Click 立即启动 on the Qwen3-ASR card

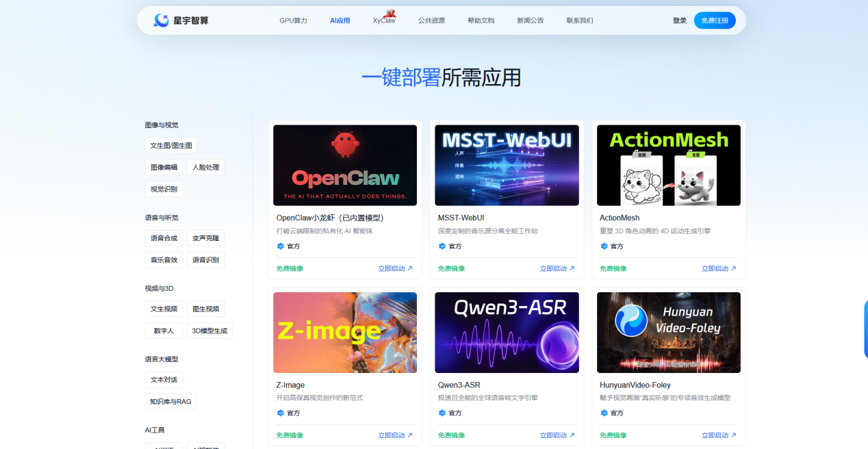[x=557, y=435]
